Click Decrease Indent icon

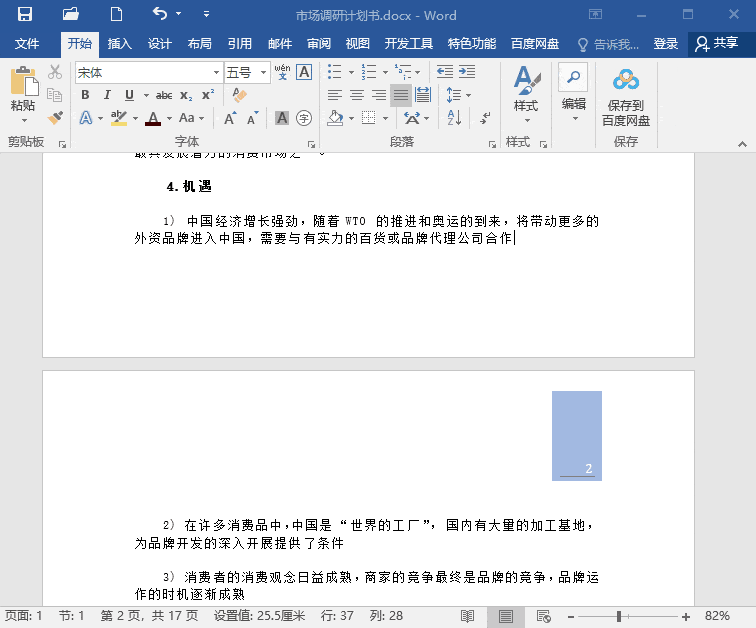445,72
